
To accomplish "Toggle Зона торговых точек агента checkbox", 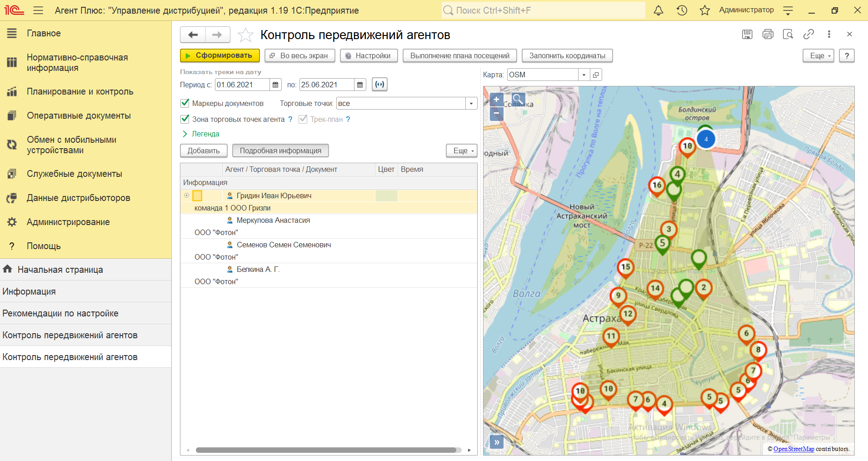I will tap(185, 119).
